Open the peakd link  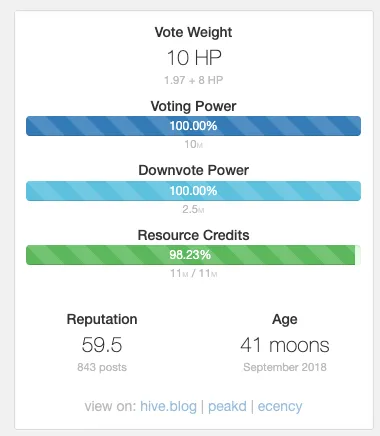tap(227, 407)
